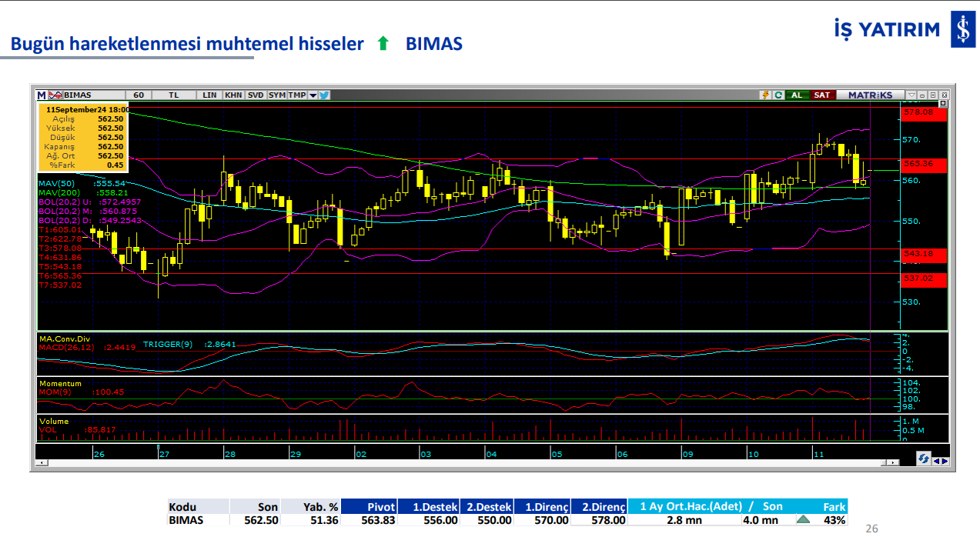
Task: Select the SYM toolbar item
Action: [277, 95]
